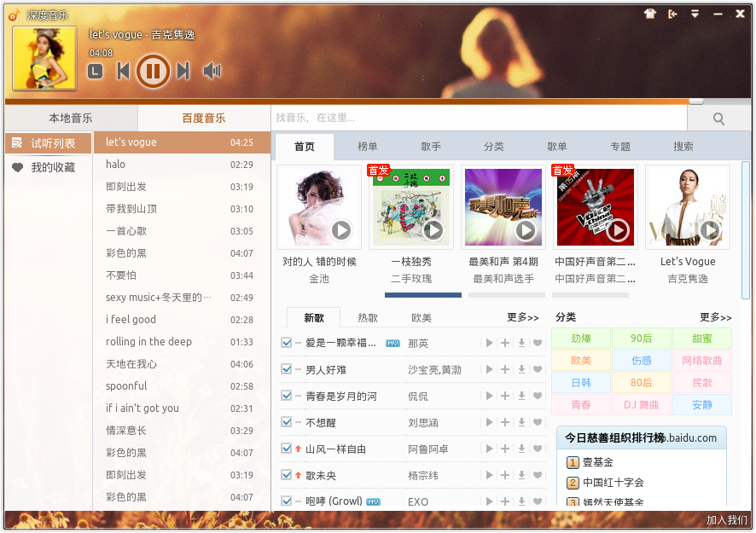Open MV badge for 爱是一颗幸福

click(393, 343)
